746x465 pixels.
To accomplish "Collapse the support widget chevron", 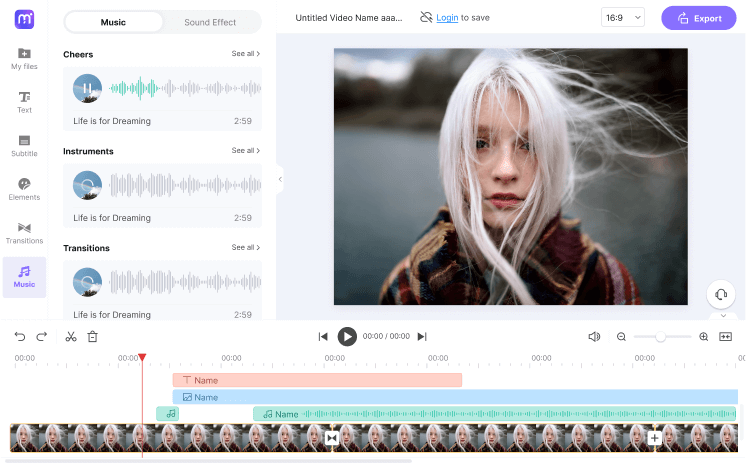I will coord(723,316).
